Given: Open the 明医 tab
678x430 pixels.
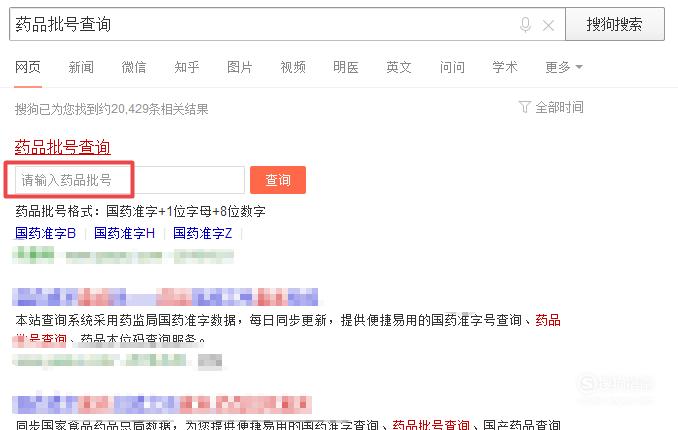Looking at the screenshot, I should coord(346,67).
